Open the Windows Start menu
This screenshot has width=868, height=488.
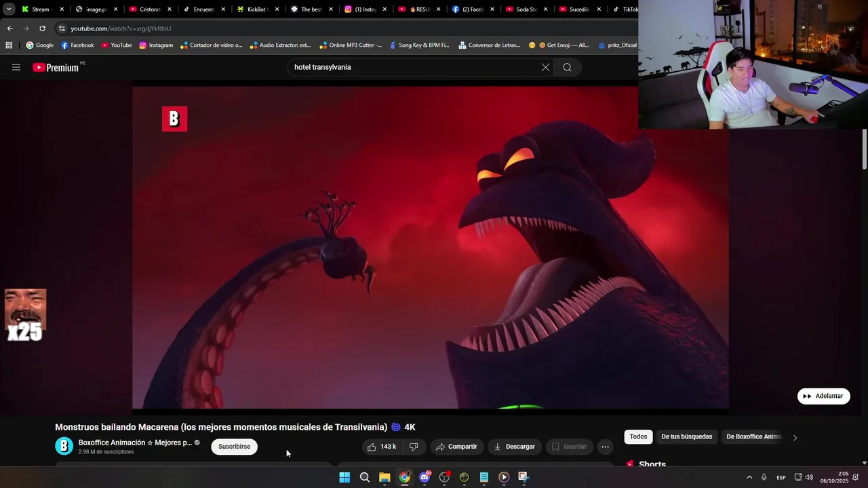point(344,477)
